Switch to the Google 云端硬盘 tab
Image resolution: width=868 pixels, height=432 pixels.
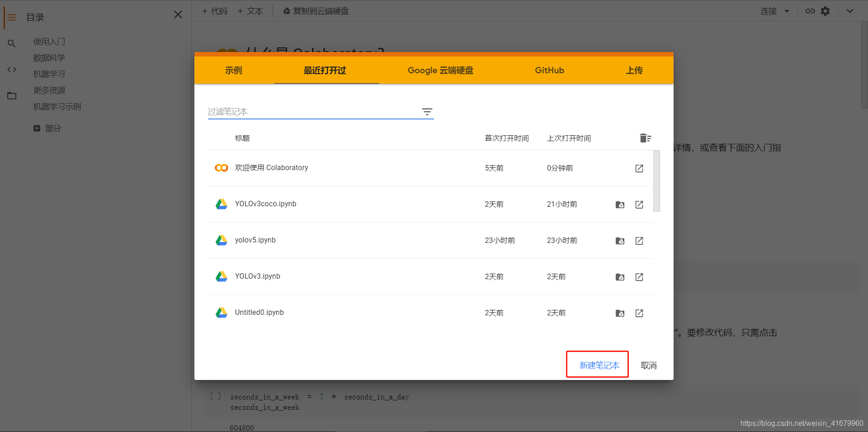(x=440, y=70)
